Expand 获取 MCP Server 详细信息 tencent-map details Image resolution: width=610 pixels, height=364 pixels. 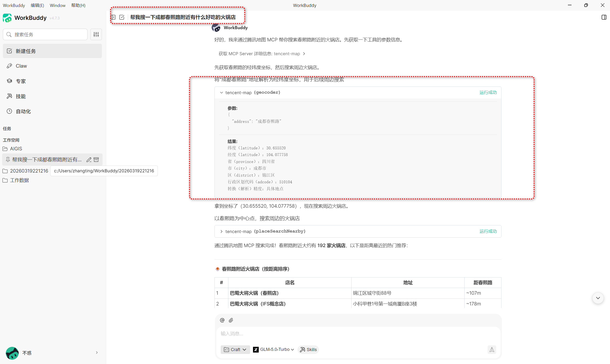tap(262, 54)
